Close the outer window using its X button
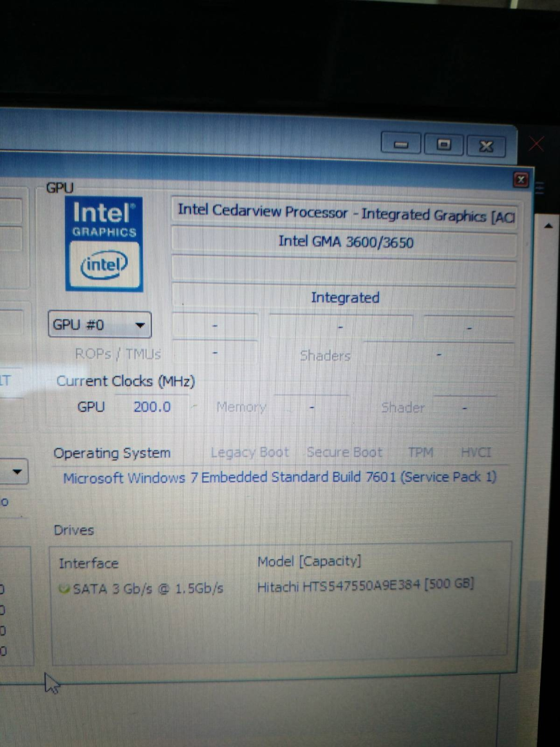Viewport: 560px width, 747px height. coord(486,146)
